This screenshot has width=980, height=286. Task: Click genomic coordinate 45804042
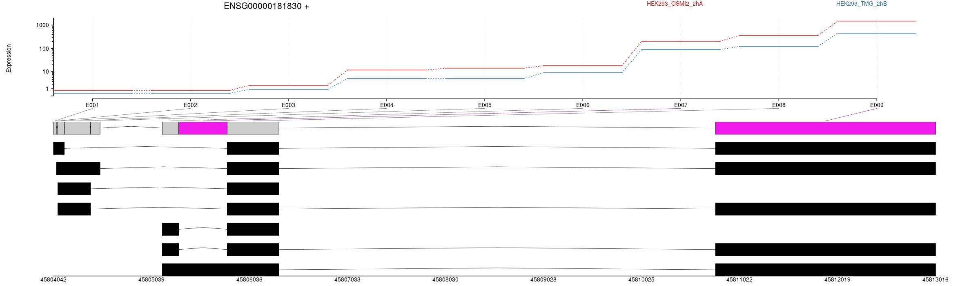tap(53, 280)
